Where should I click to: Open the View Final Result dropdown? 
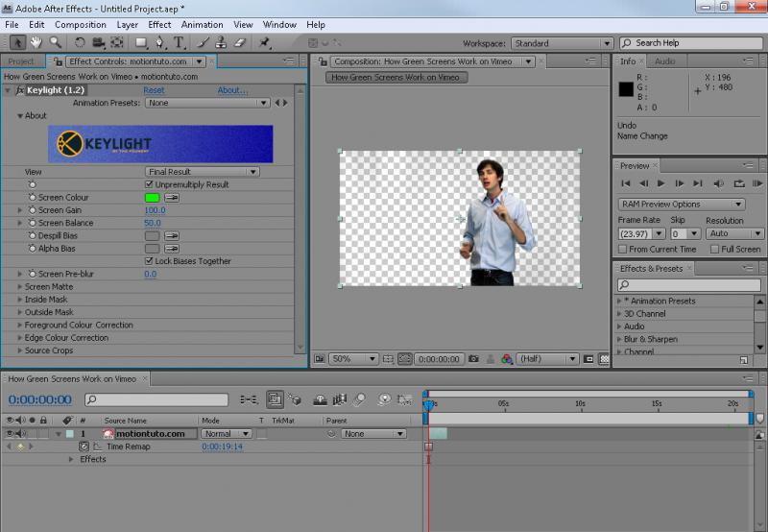[203, 172]
